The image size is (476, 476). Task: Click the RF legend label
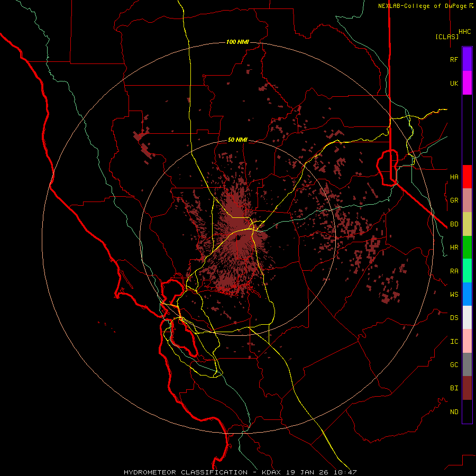(454, 59)
